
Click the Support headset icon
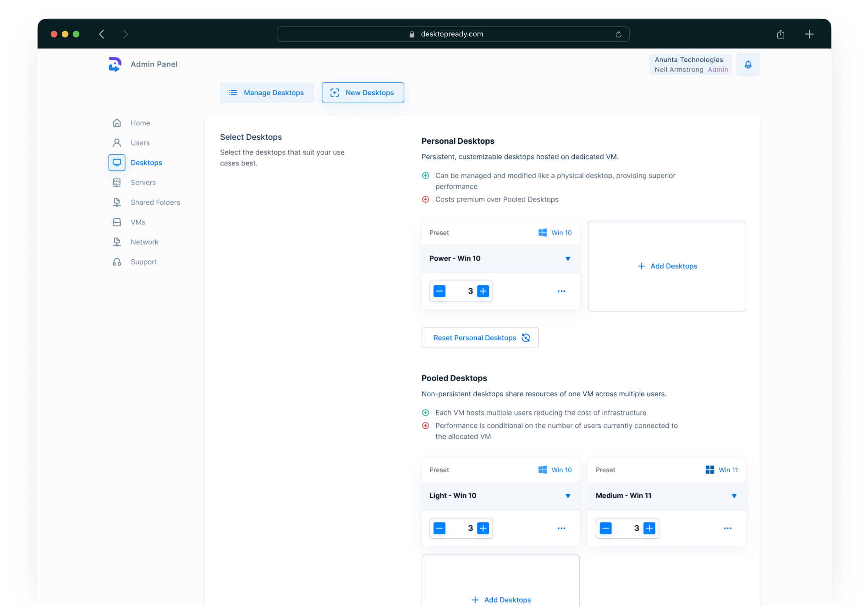pyautogui.click(x=117, y=262)
